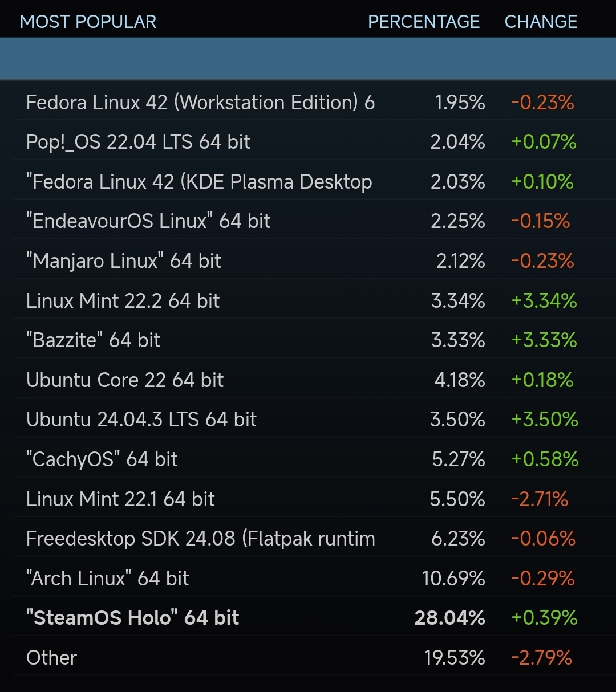Click the MOST POPULAR column header
This screenshot has height=692, width=616.
coord(88,22)
